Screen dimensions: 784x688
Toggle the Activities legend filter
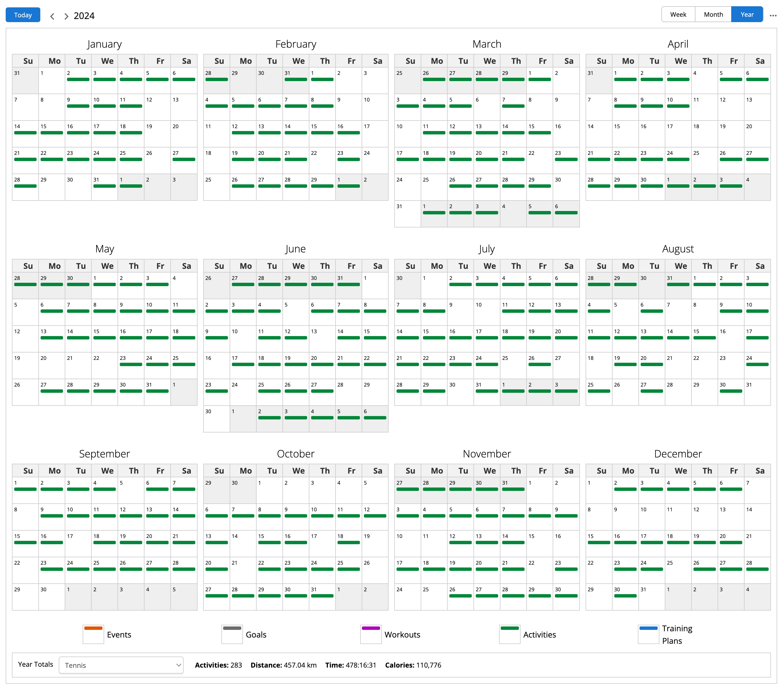(509, 634)
